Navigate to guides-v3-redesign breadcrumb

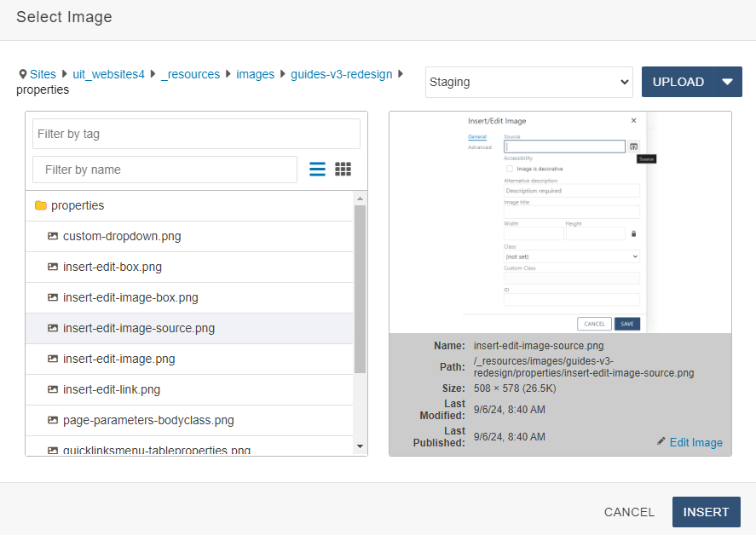click(342, 74)
